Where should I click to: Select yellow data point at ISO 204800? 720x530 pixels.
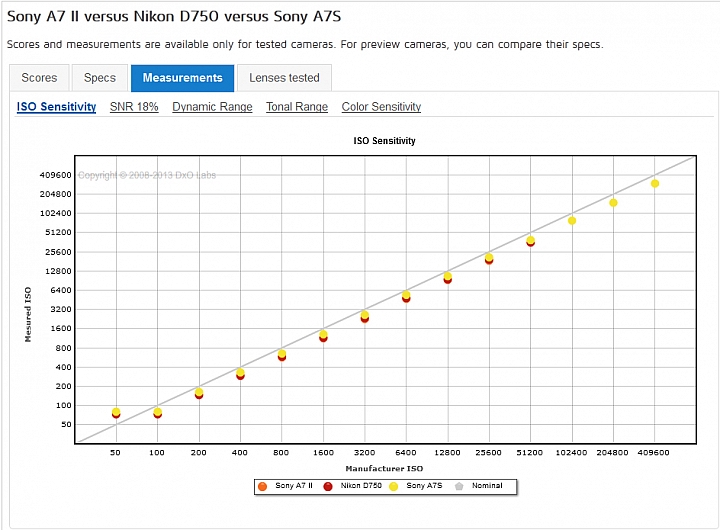pos(613,203)
